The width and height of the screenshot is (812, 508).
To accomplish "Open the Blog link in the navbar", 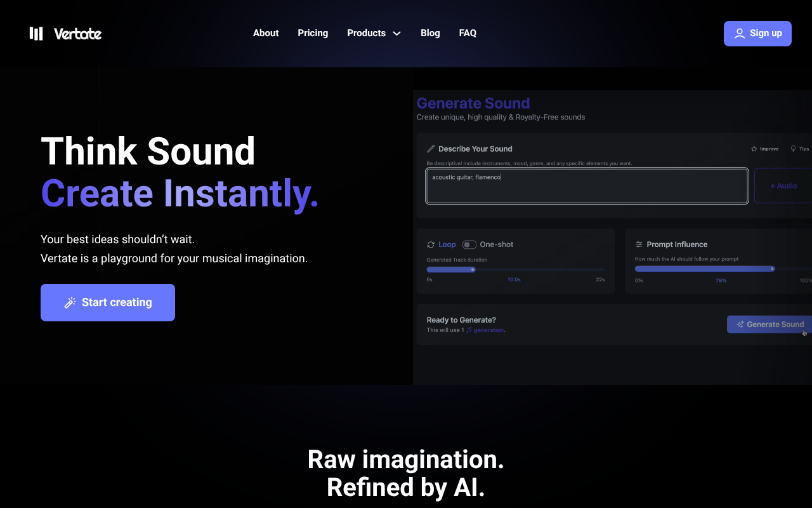I will coord(430,33).
